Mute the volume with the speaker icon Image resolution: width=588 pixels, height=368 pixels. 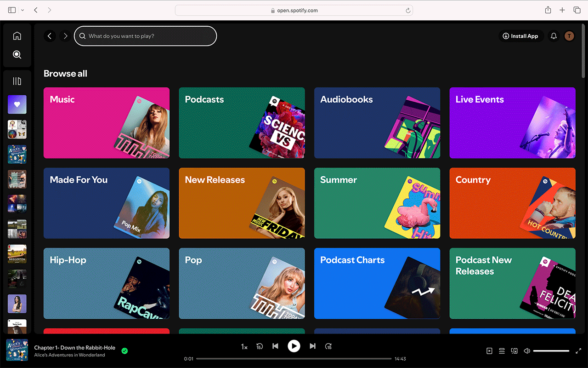click(x=526, y=351)
